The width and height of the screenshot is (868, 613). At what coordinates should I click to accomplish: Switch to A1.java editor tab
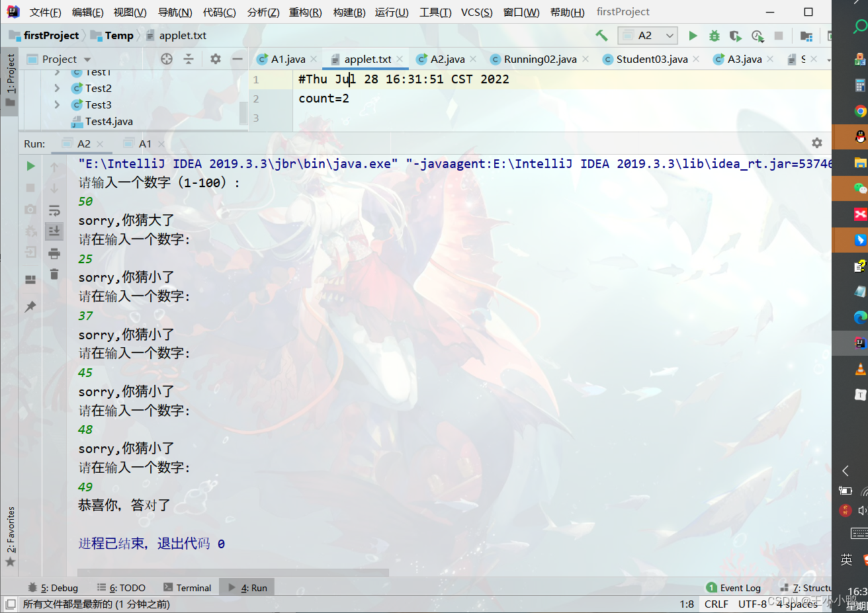coord(288,59)
